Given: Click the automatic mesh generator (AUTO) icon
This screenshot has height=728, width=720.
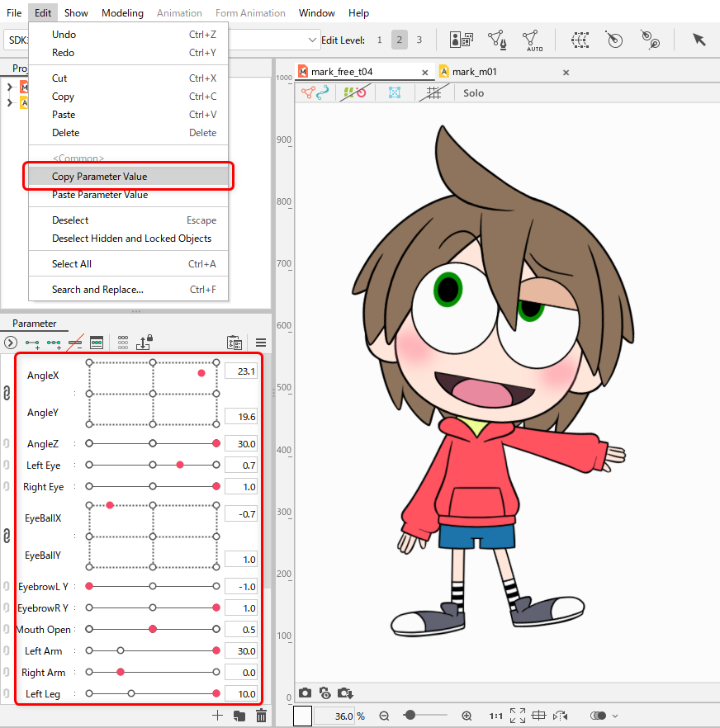Looking at the screenshot, I should [533, 40].
